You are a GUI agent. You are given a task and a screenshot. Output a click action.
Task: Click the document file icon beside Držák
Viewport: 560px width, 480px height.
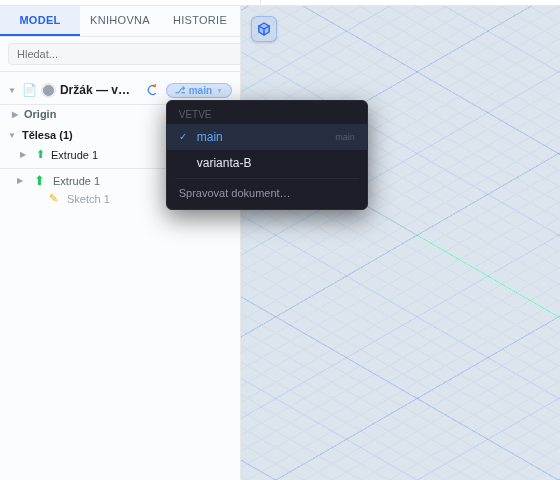tap(29, 90)
